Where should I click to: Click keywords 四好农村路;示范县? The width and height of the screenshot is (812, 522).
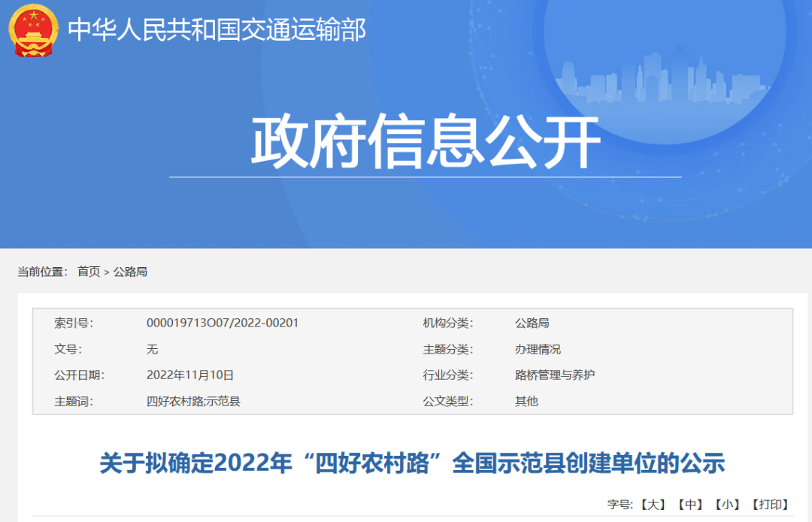(x=194, y=402)
